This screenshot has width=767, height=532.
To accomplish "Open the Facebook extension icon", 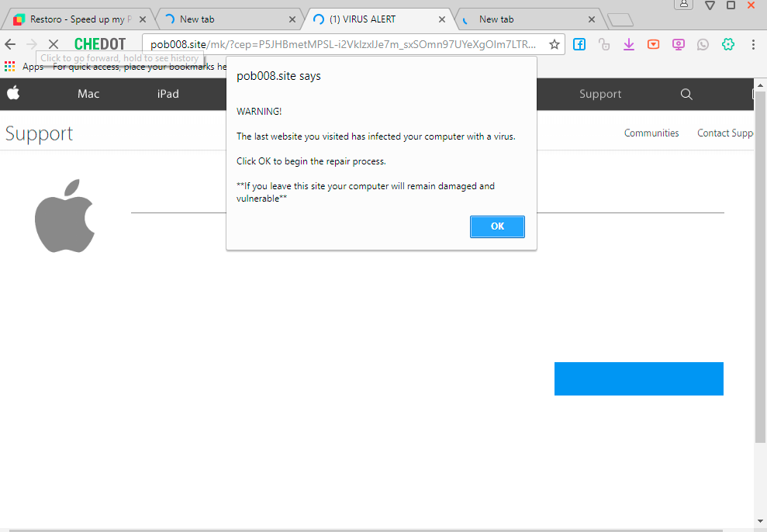I will click(x=579, y=45).
